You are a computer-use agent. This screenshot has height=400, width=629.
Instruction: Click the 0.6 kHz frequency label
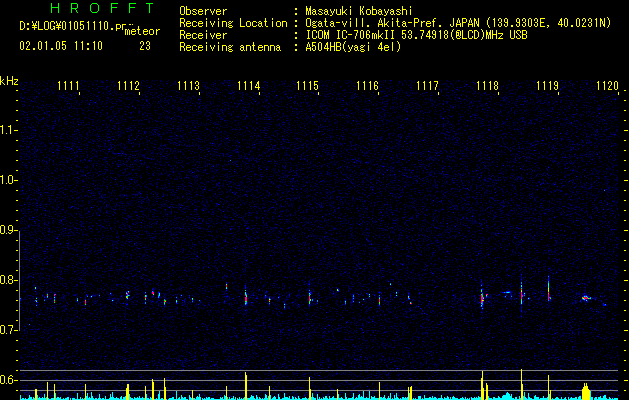(8, 380)
